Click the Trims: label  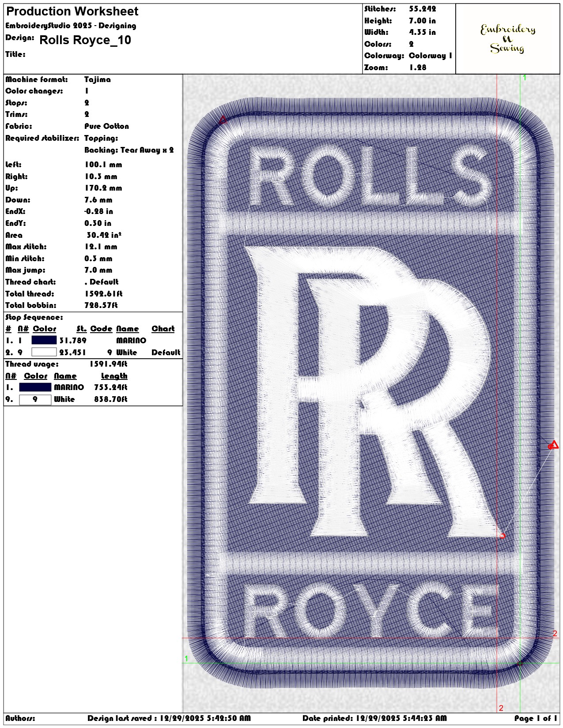(16, 114)
